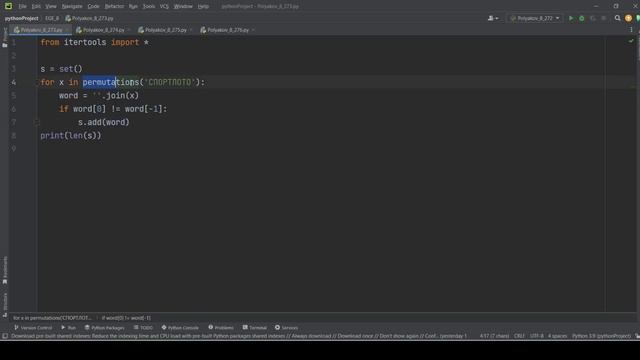The height and width of the screenshot is (360, 640).
Task: Open the Services tool window
Action: pos(286,328)
